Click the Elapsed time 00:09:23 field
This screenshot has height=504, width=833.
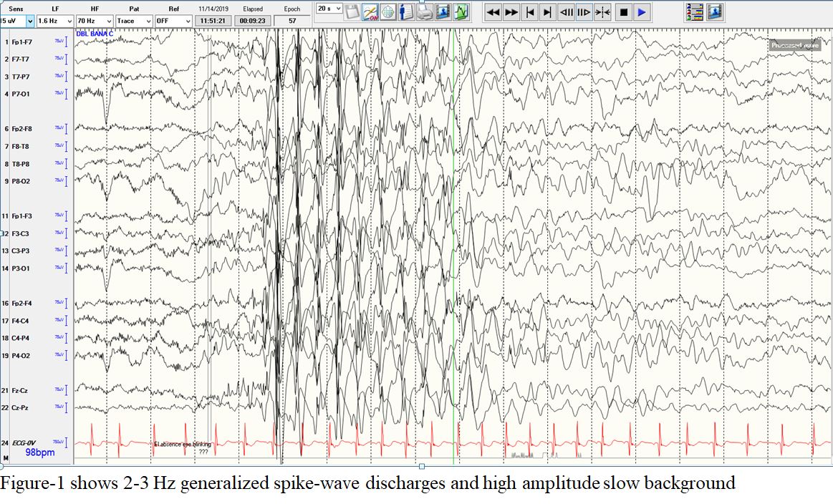[x=253, y=21]
